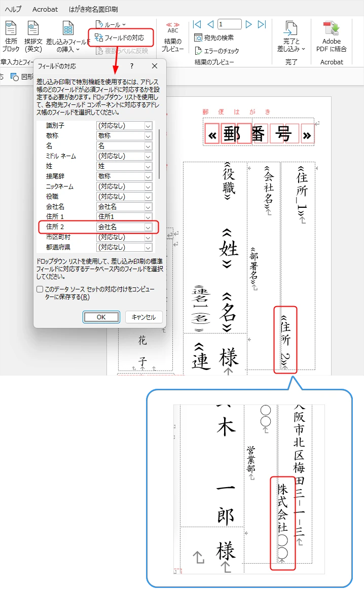Expand the 住所 2 field dropdown
This screenshot has width=364, height=590.
148,227
